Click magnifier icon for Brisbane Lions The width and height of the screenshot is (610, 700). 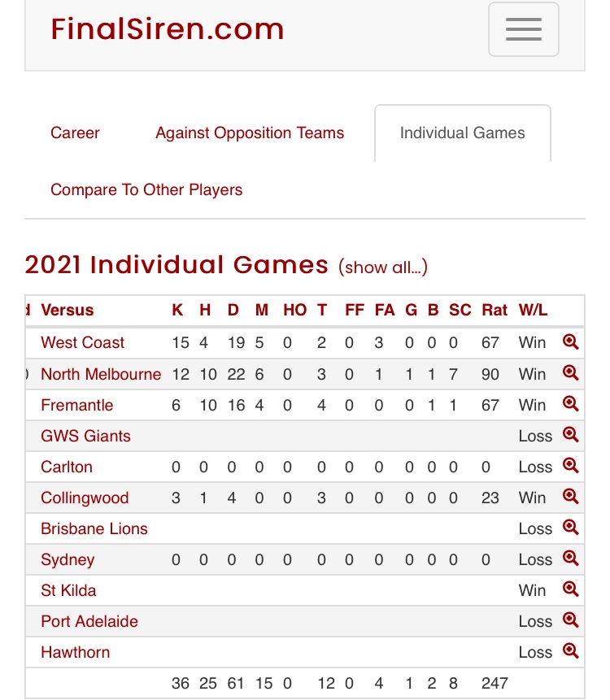570,527
